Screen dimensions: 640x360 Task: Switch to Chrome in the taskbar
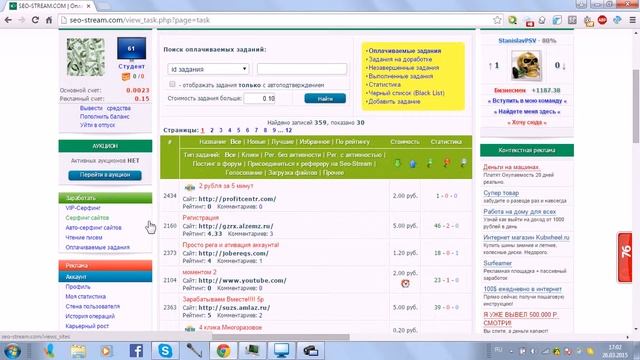[223, 351]
